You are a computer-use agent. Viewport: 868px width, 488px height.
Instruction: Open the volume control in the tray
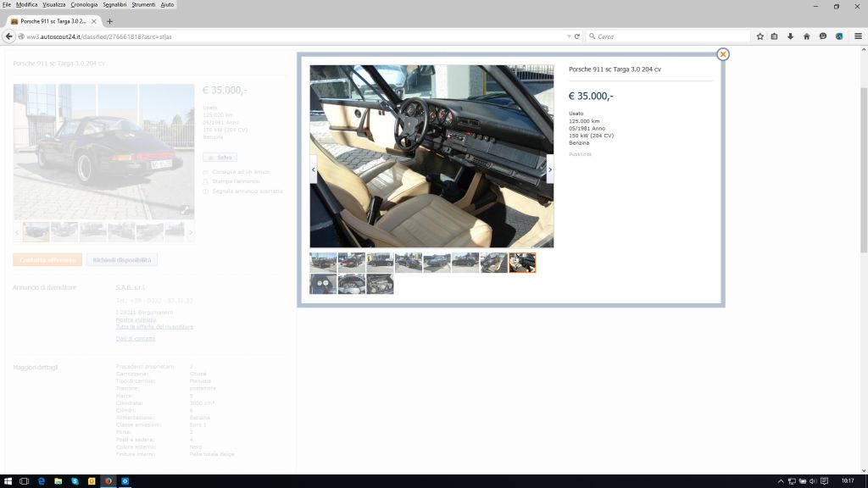tap(813, 481)
